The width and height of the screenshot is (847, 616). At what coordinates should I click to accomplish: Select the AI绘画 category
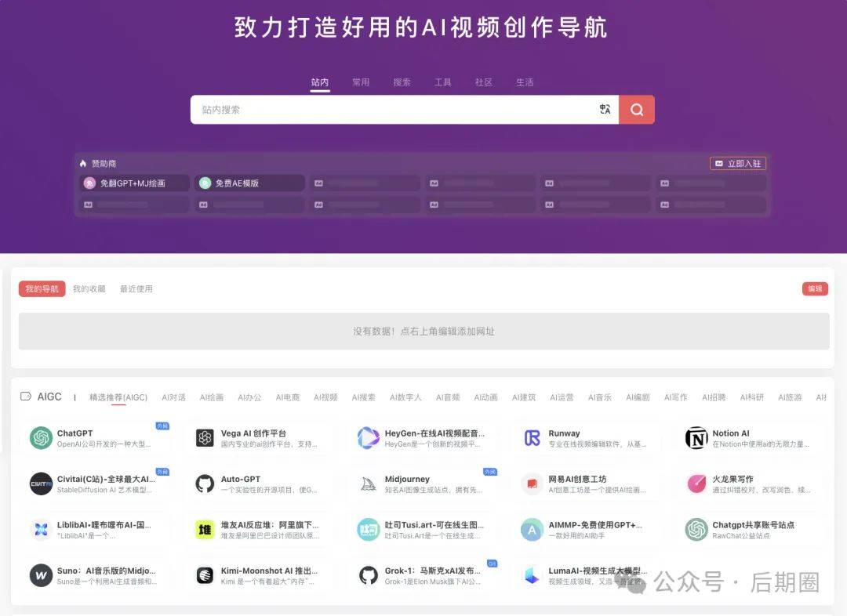(x=211, y=397)
